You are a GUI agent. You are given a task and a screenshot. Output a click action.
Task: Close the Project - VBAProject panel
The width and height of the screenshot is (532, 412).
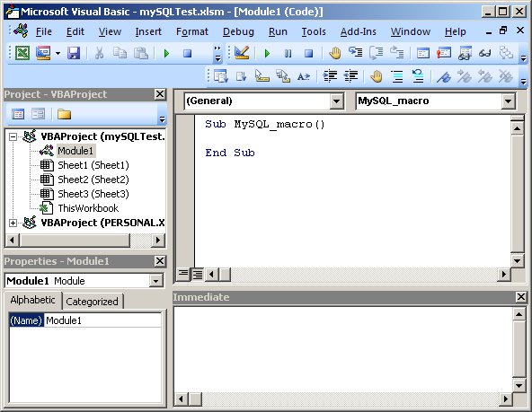tap(160, 94)
